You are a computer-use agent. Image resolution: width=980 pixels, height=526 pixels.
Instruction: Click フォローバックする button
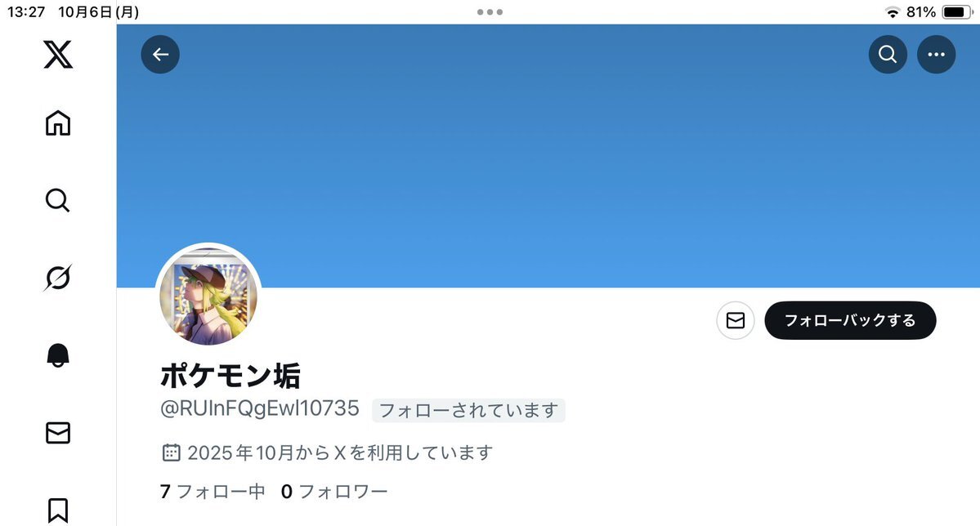point(850,320)
